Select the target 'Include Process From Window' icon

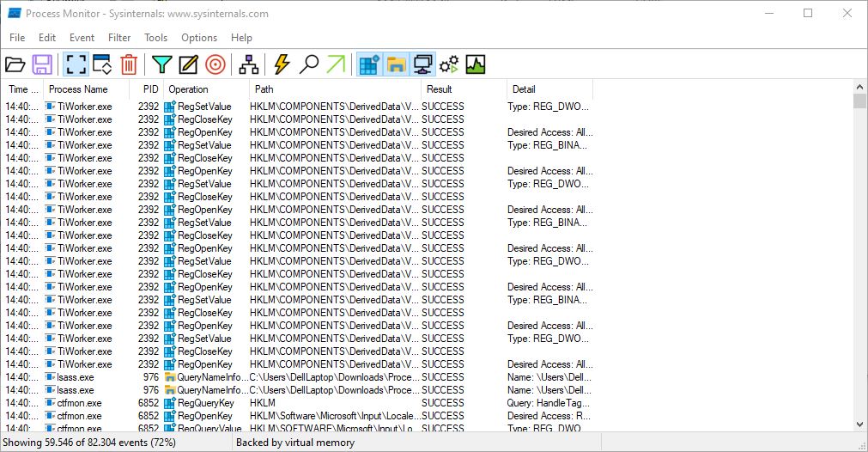click(x=215, y=64)
